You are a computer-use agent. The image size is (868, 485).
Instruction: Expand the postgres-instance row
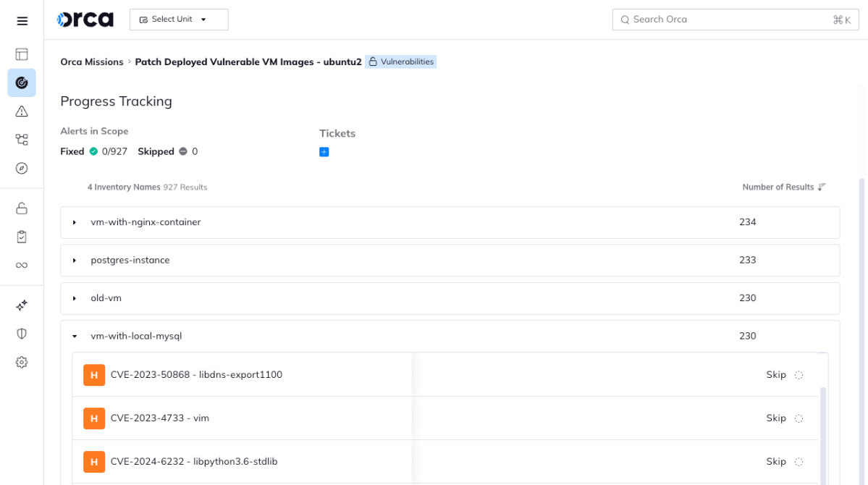click(x=75, y=260)
